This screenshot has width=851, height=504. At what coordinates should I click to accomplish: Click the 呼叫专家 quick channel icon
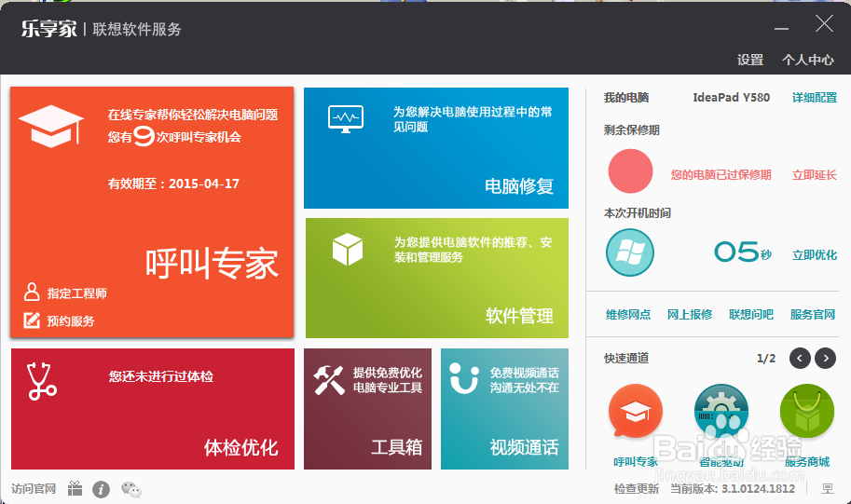pos(635,411)
